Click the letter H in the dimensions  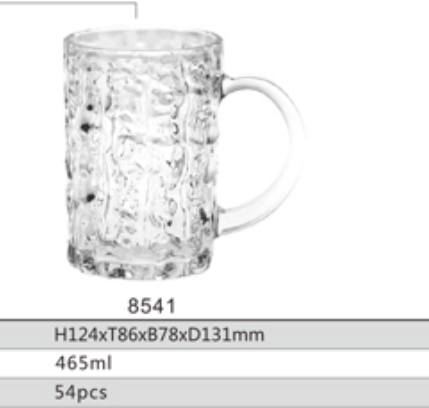(60, 334)
